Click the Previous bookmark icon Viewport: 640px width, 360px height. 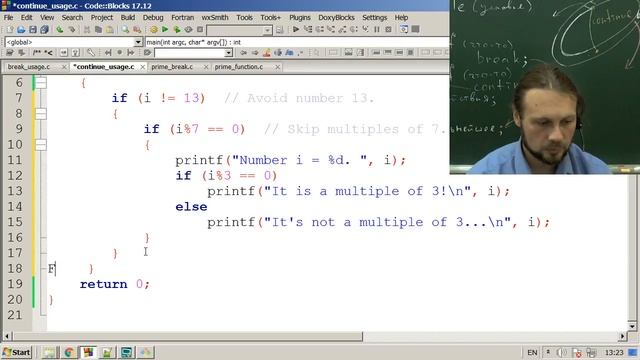tap(108, 52)
